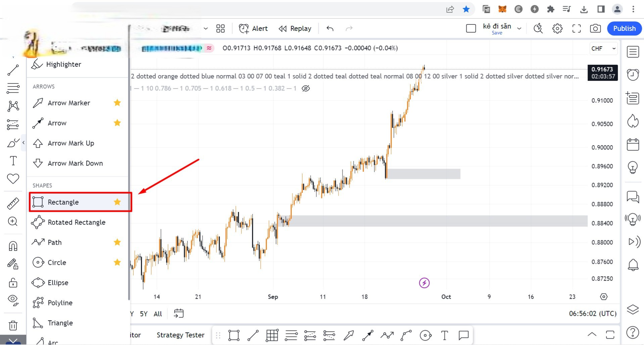Click the trash icon to remove drawings

coord(13,325)
